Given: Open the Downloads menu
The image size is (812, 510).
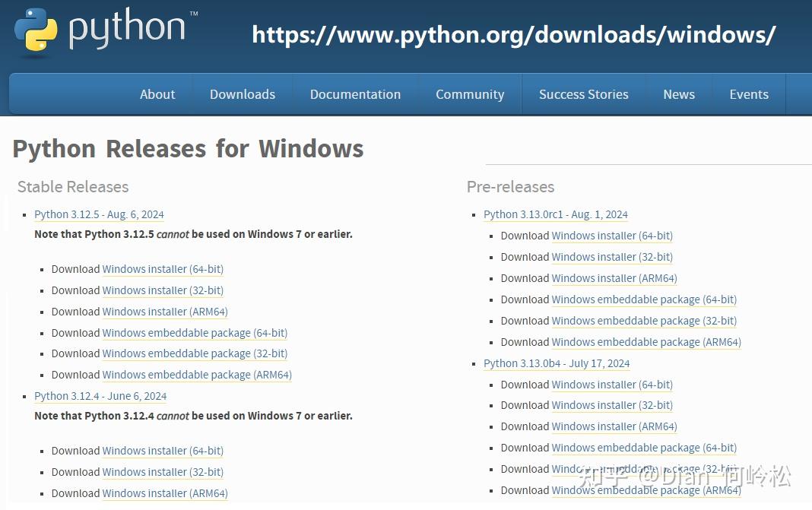Looking at the screenshot, I should pos(242,94).
